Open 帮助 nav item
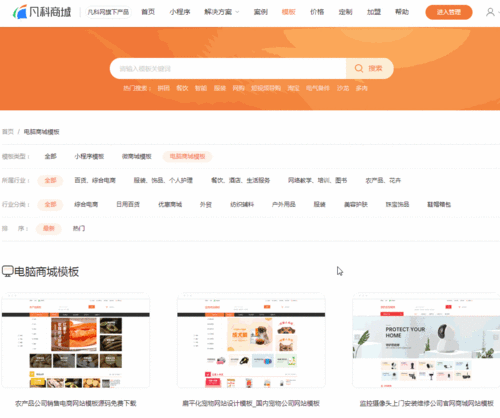Image resolution: width=500 pixels, height=418 pixels. (402, 12)
